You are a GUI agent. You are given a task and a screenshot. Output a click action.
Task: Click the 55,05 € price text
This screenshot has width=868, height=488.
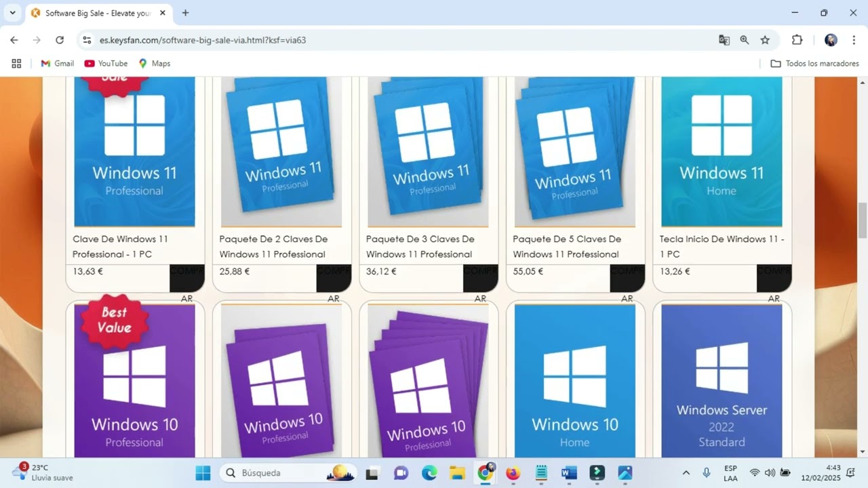coord(528,271)
